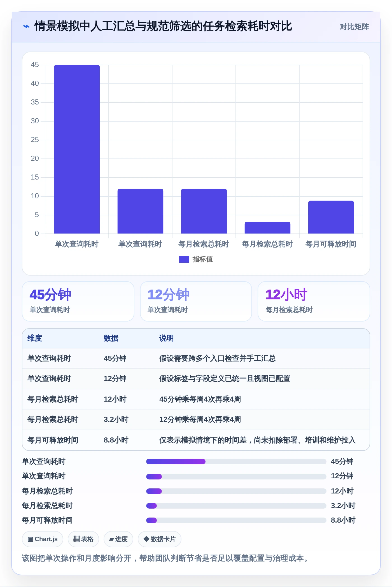Click the 数据 column header

click(x=111, y=338)
